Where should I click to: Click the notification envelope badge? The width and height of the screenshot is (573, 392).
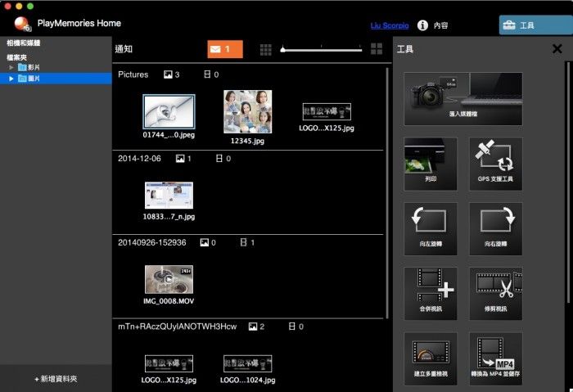225,49
